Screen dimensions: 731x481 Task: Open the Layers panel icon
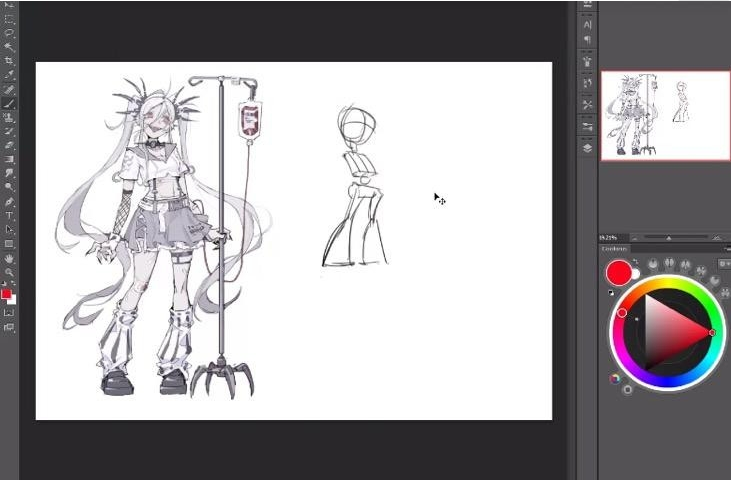click(x=587, y=147)
